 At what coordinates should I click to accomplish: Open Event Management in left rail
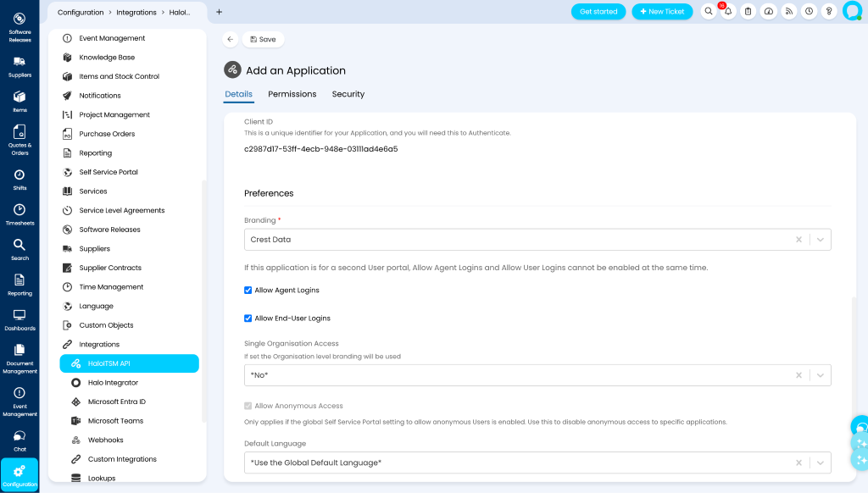click(19, 402)
